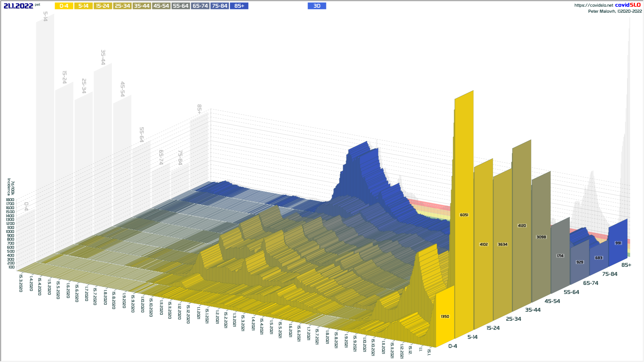Click the covidSLO logo text
644x362 pixels.
628,5
